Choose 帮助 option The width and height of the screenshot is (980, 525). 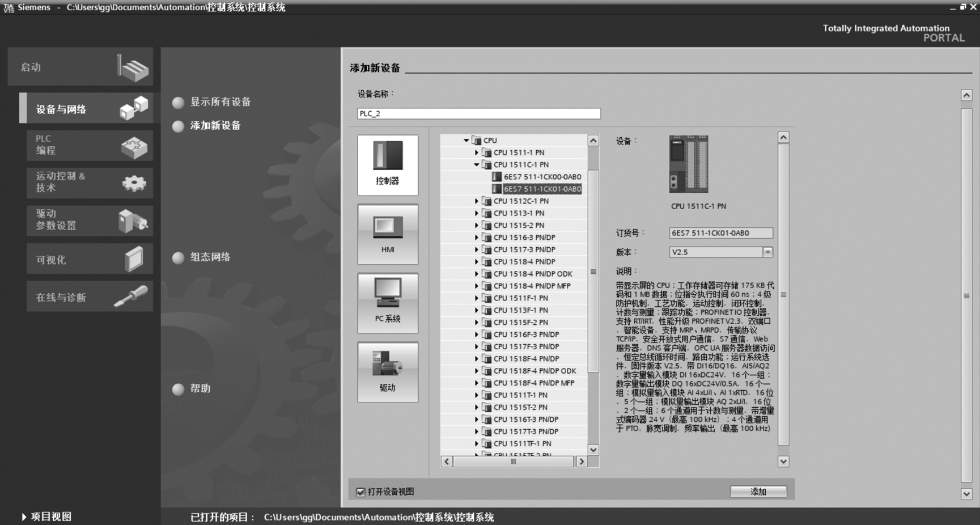click(x=191, y=389)
